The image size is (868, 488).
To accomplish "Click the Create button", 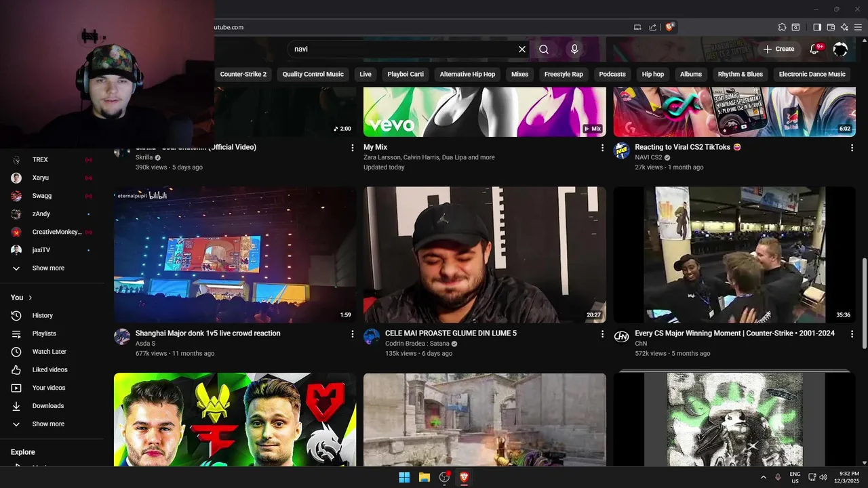I will [x=778, y=49].
